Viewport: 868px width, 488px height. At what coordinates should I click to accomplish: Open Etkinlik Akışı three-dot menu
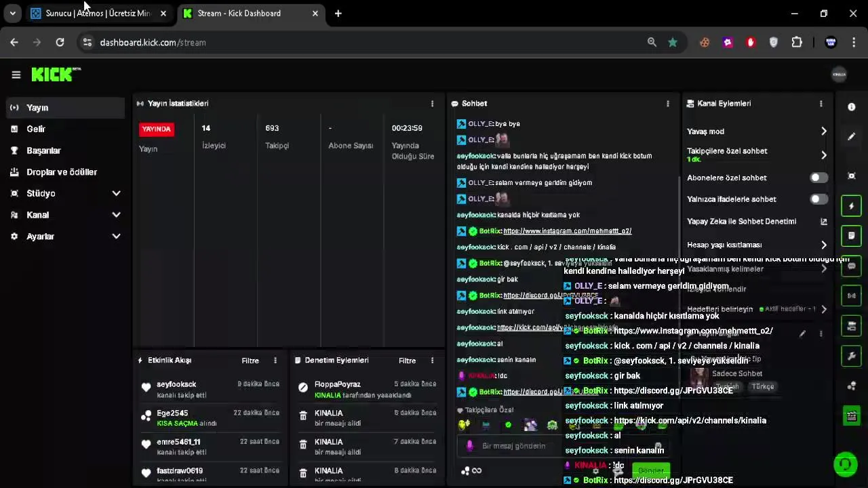(275, 361)
